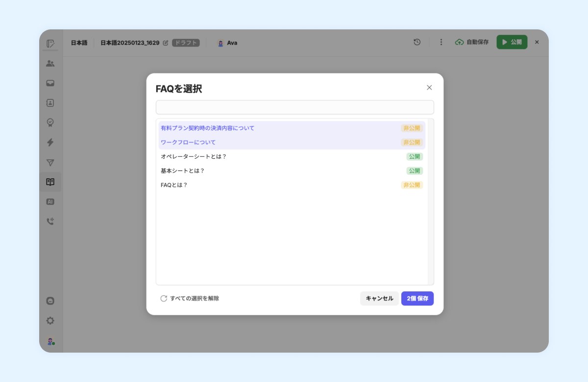Open the phone calls sidebar icon
Screen dimensions: 588x382
coord(50,221)
